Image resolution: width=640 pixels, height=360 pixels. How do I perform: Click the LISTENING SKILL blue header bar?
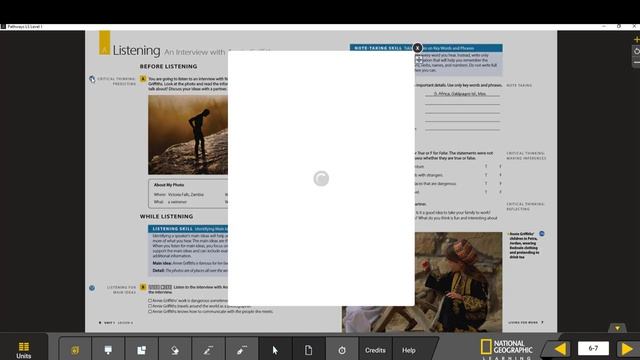click(x=188, y=229)
